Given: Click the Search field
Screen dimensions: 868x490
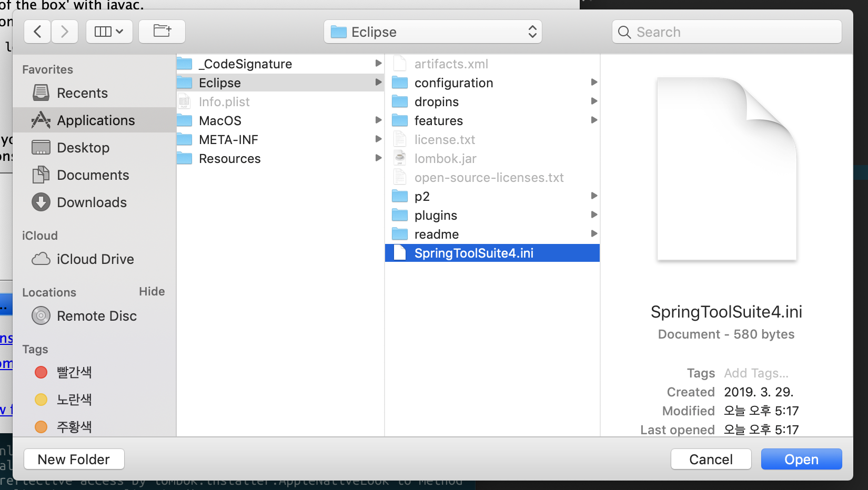Looking at the screenshot, I should coord(727,32).
